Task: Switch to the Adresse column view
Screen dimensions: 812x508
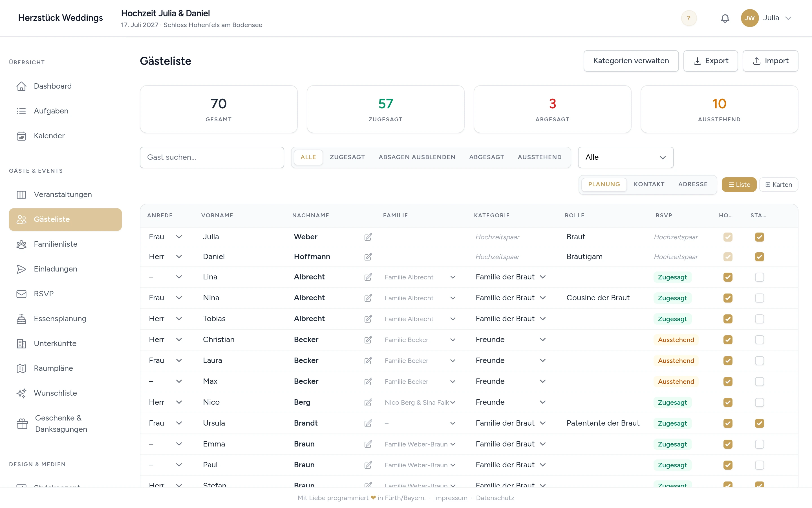Action: [692, 185]
